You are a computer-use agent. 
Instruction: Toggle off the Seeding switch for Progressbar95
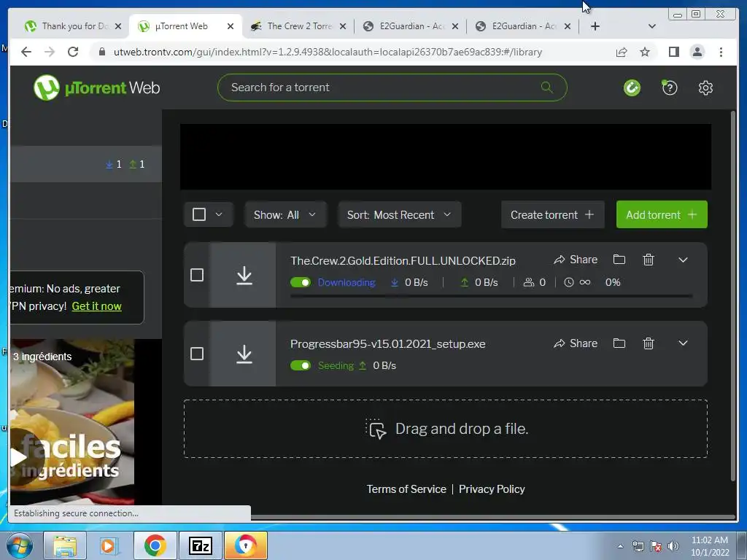300,365
